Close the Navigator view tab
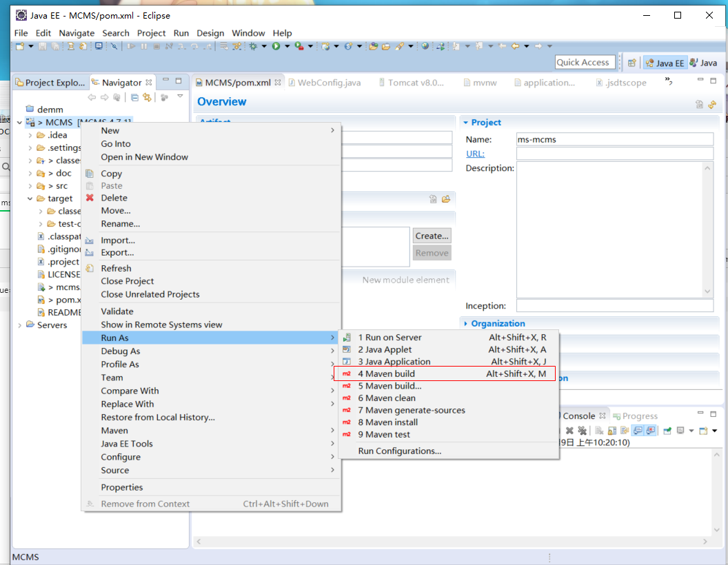This screenshot has height=565, width=728. (149, 82)
